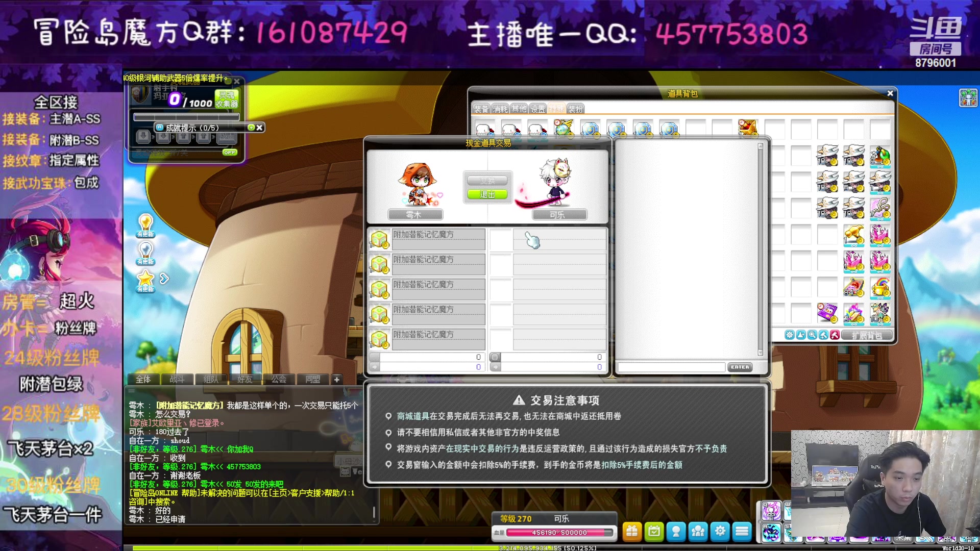
Task: Select the purple card item in inventory
Action: click(827, 313)
